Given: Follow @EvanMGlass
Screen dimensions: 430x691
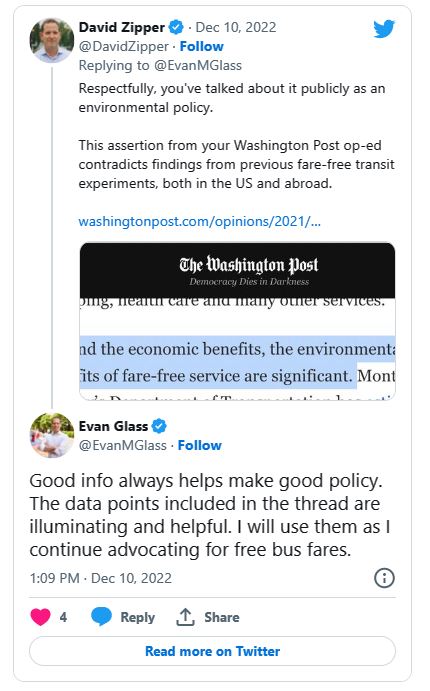Looking at the screenshot, I should coord(200,445).
